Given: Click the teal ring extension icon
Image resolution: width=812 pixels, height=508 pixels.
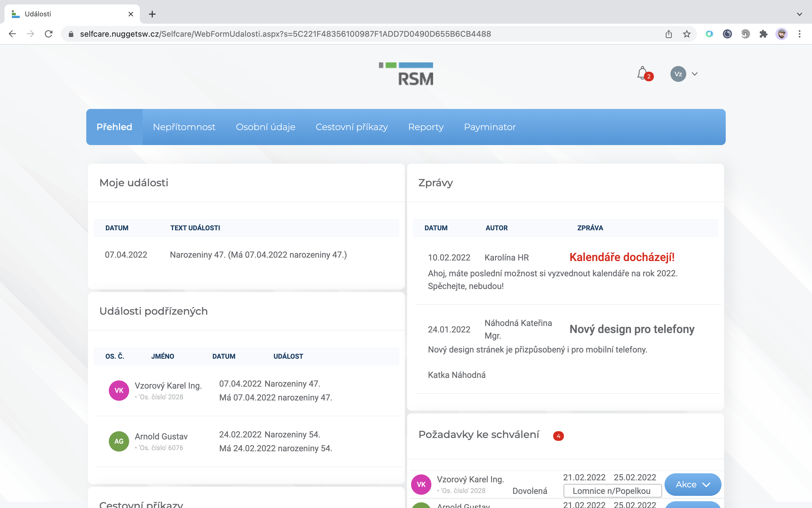Looking at the screenshot, I should pyautogui.click(x=709, y=34).
